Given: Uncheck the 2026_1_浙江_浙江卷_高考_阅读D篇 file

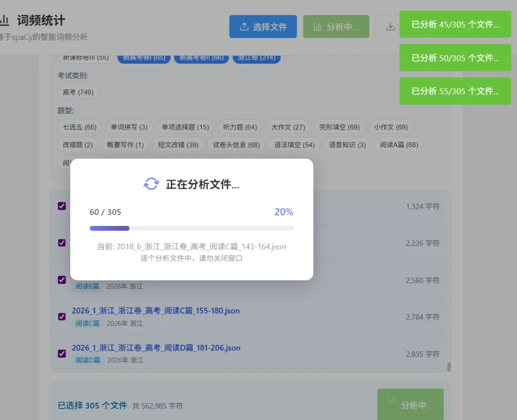Looking at the screenshot, I should tap(62, 353).
